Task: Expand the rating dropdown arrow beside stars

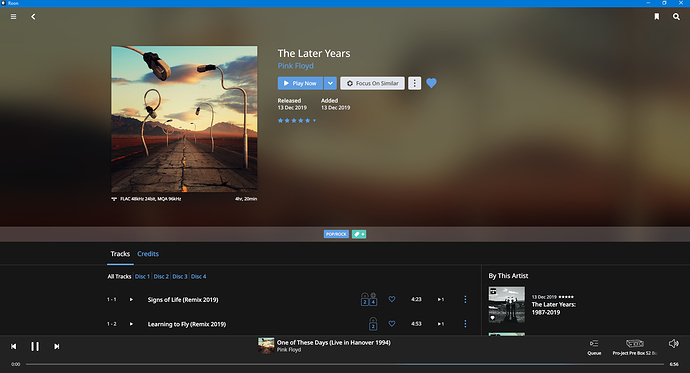Action: coord(314,121)
